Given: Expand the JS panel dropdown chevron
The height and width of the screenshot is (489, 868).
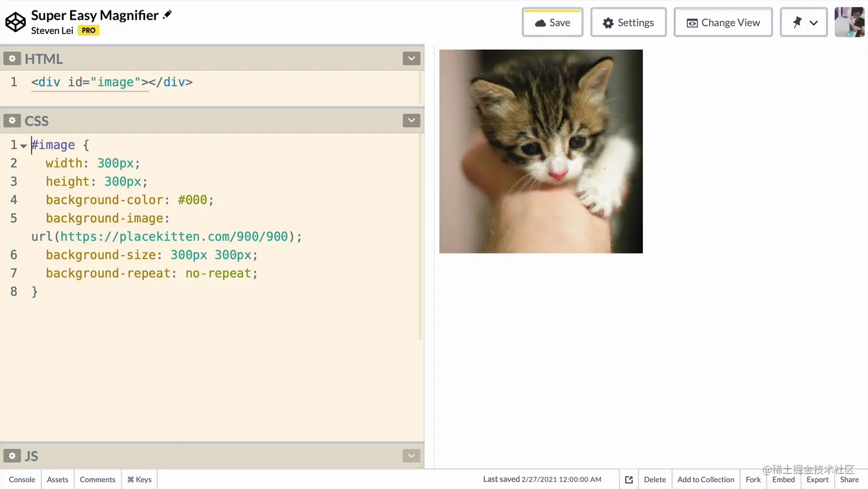Looking at the screenshot, I should 412,456.
